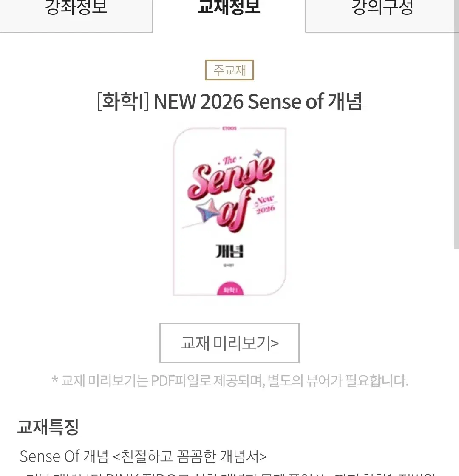
Task: Open the 강의구성 tab
Action: pyautogui.click(x=382, y=12)
